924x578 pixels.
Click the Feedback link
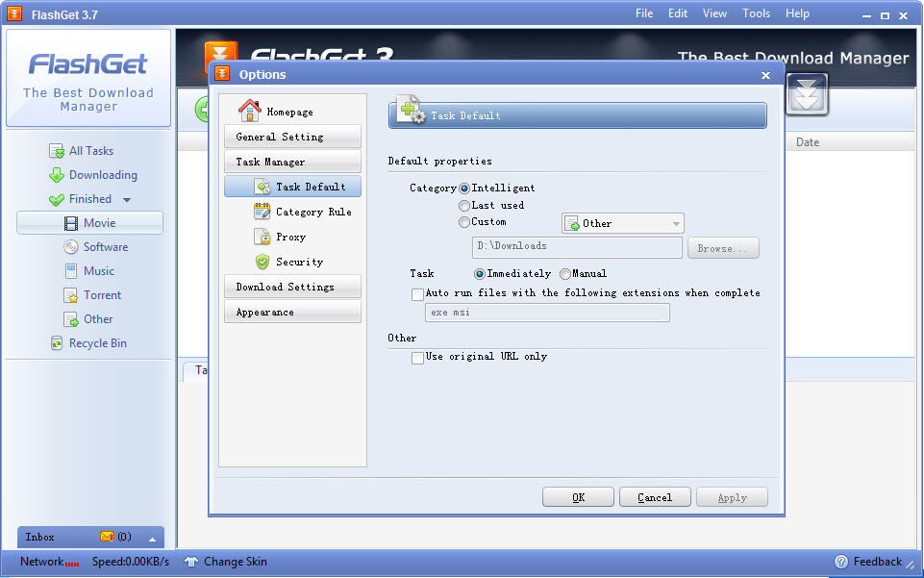click(878, 562)
